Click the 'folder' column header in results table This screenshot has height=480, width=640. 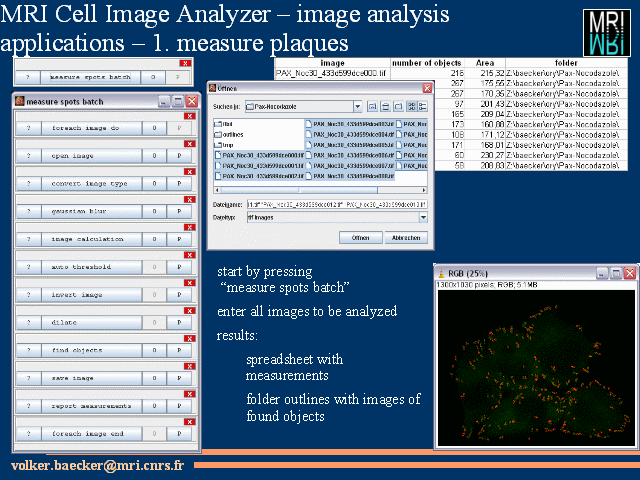pos(566,63)
